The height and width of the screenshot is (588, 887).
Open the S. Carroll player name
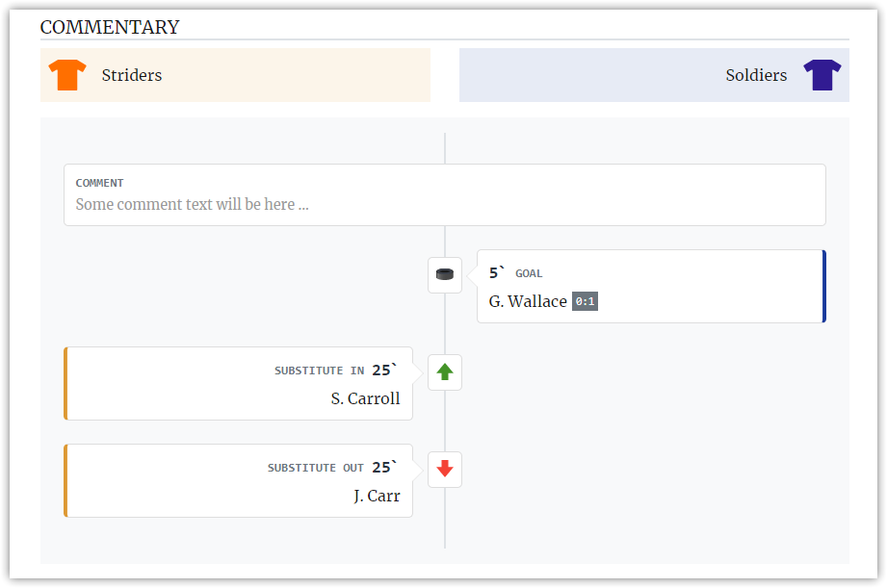pos(365,398)
